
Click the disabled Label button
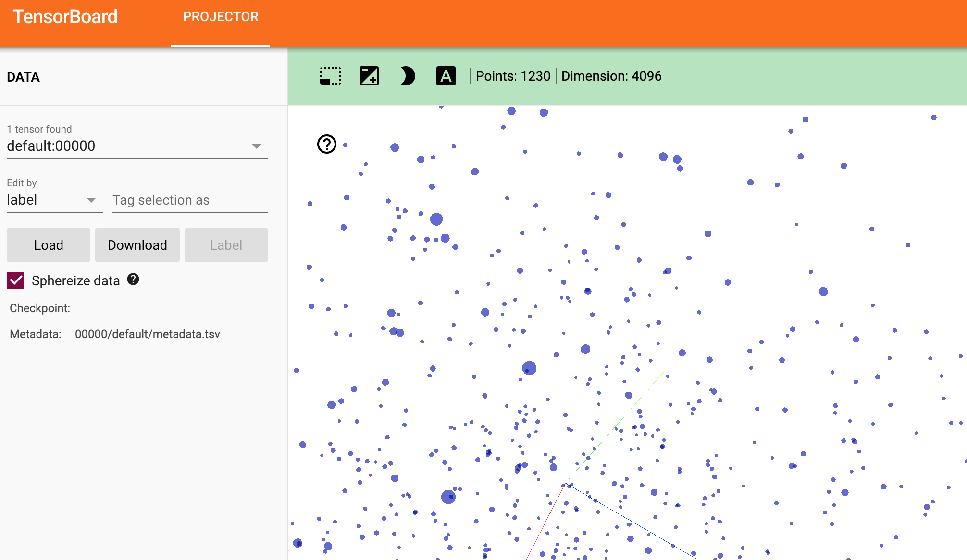click(226, 245)
